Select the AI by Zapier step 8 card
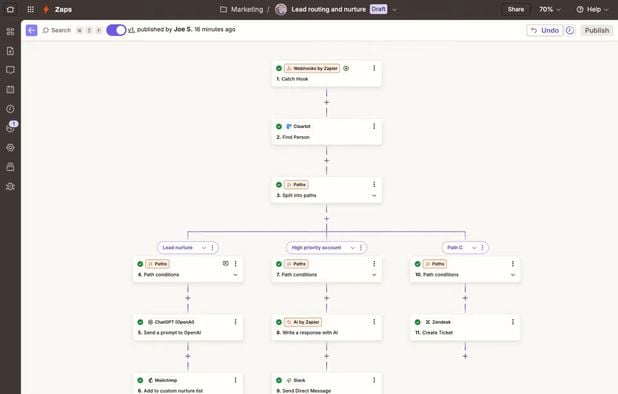The width and height of the screenshot is (618, 394). coord(326,327)
